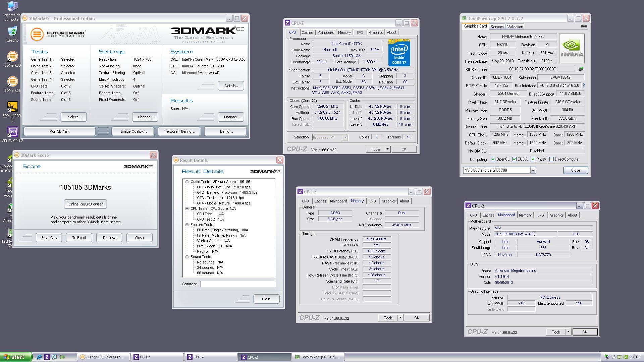Image resolution: width=644 pixels, height=362 pixels.
Task: Click the Select... button under Tests
Action: (x=73, y=117)
